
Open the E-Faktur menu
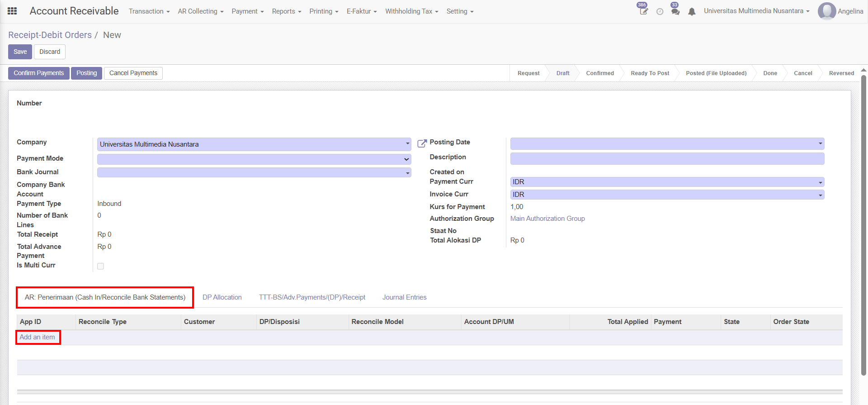tap(361, 11)
